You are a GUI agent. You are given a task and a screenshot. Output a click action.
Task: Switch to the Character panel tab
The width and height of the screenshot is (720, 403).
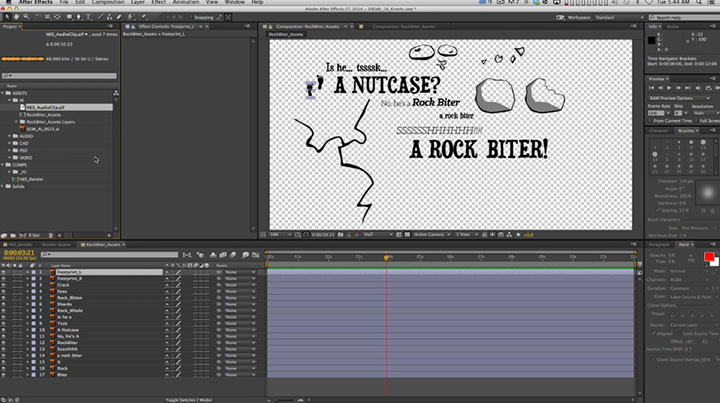(658, 131)
